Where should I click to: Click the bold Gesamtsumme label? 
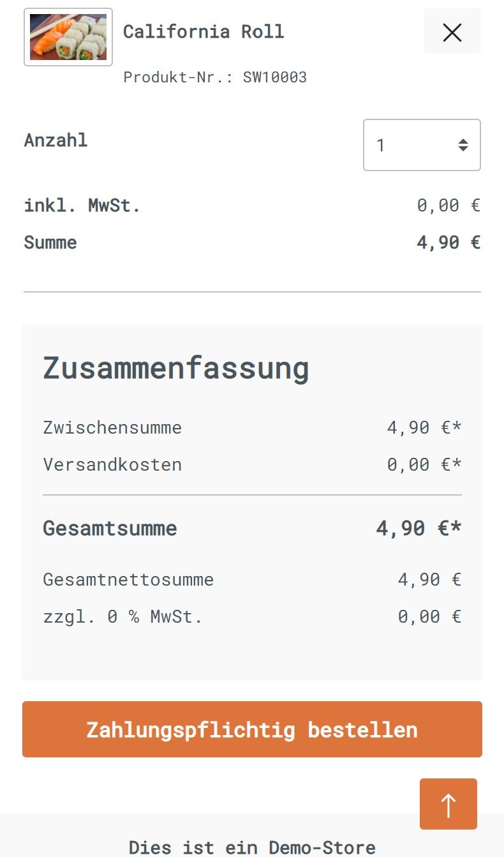[x=110, y=528]
